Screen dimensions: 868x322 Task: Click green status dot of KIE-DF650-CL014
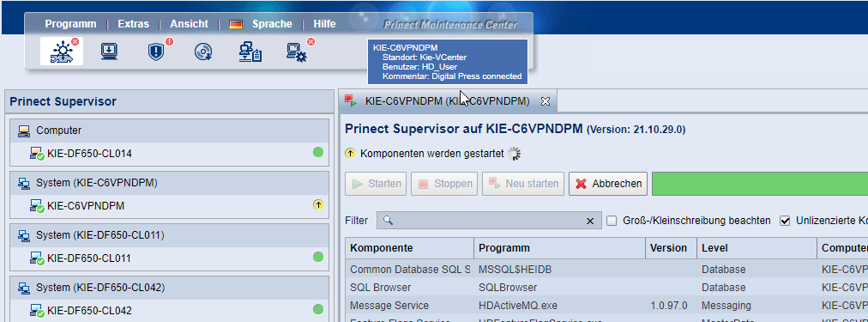click(x=317, y=152)
